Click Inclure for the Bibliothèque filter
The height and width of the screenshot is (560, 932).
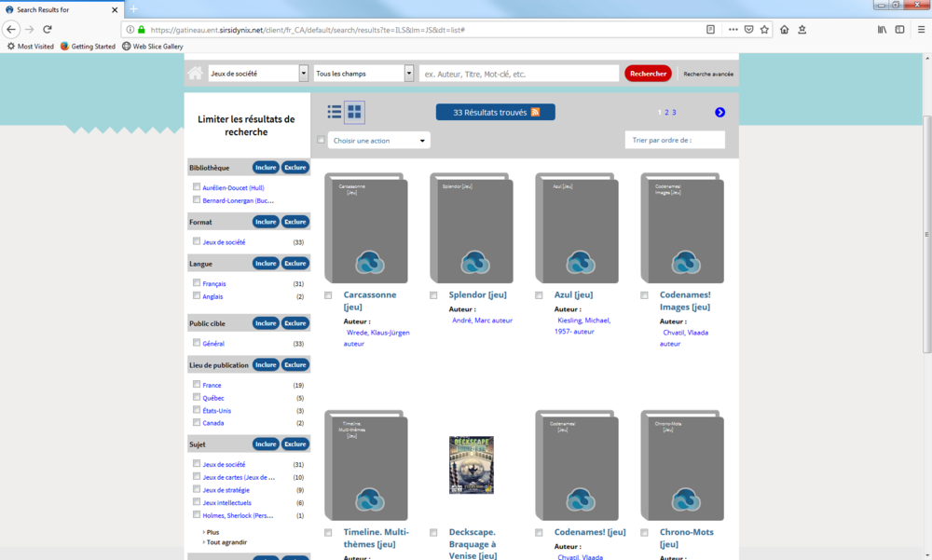click(x=266, y=168)
